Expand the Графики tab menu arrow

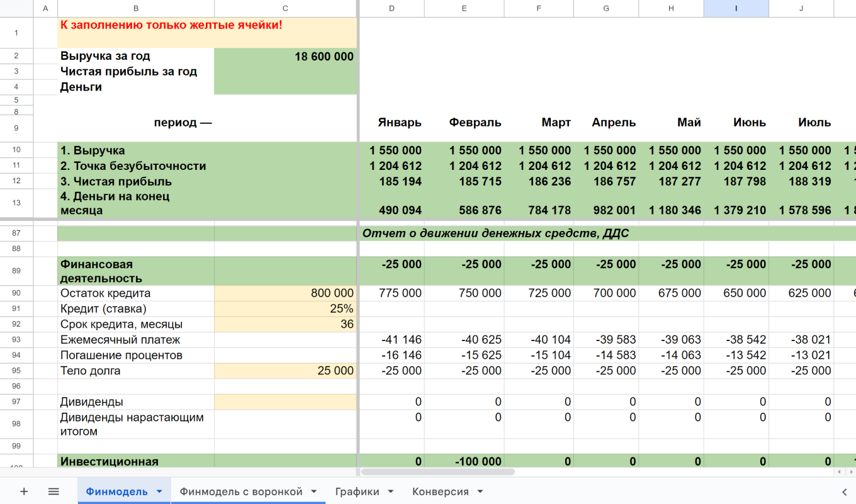tap(391, 491)
